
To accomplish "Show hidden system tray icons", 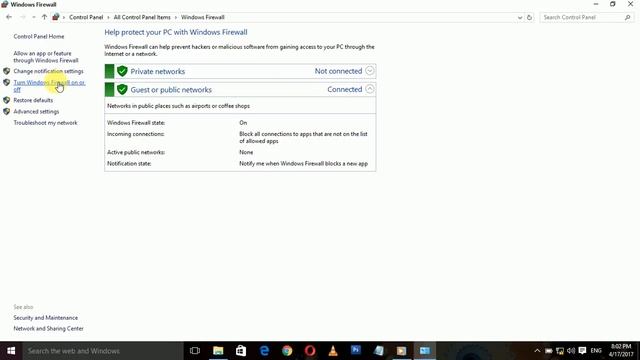I will 537,351.
